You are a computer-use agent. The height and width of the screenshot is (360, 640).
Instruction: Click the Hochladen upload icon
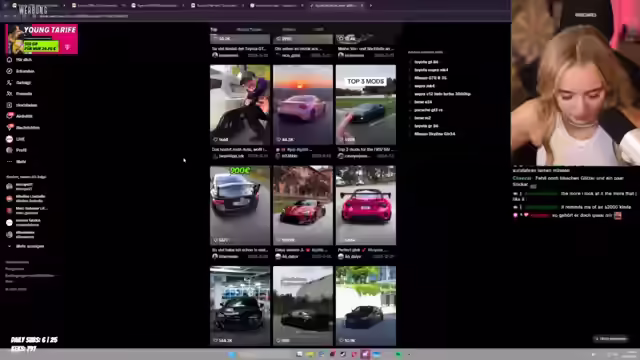9,105
